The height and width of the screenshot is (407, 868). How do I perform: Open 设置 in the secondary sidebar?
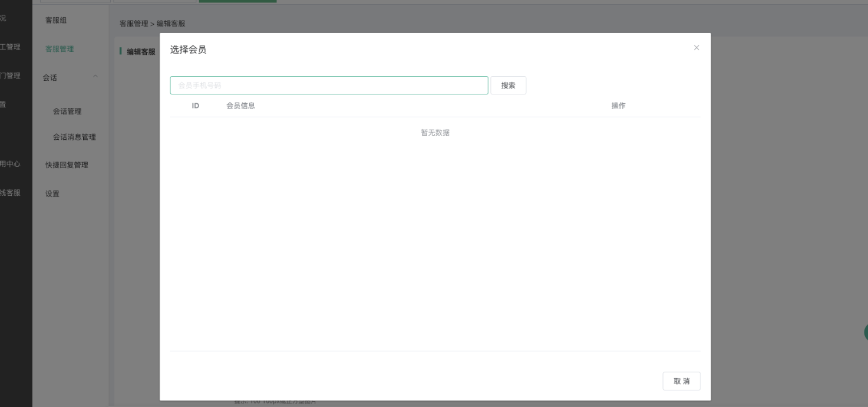[52, 194]
